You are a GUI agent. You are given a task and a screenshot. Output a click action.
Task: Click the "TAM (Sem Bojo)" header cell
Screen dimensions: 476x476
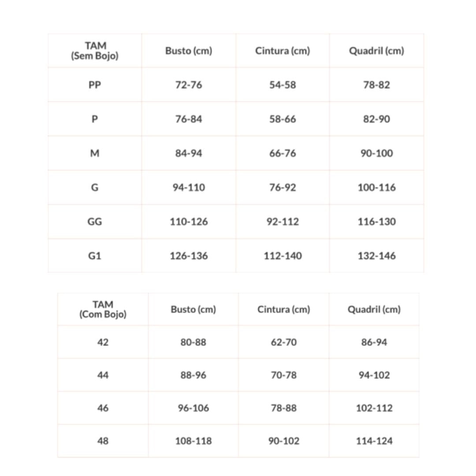95,51
